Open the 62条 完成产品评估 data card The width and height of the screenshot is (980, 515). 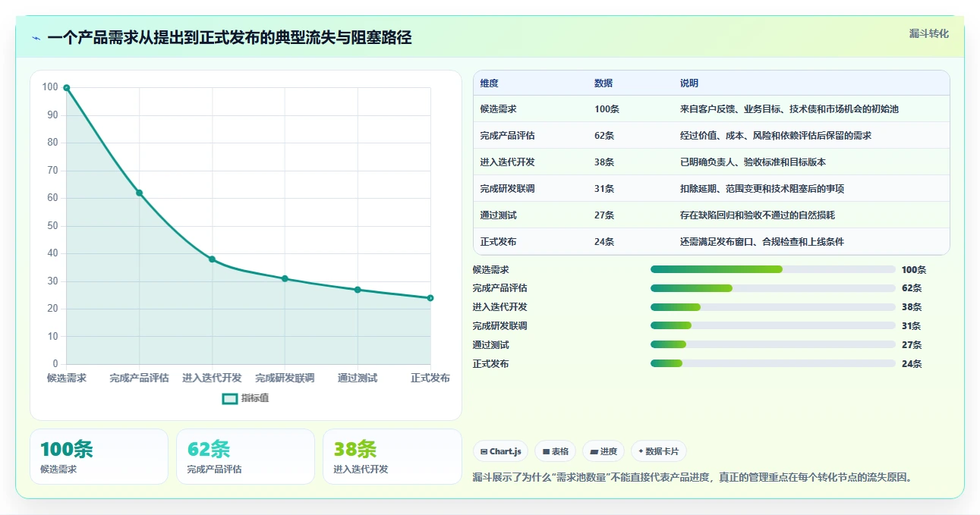click(245, 457)
